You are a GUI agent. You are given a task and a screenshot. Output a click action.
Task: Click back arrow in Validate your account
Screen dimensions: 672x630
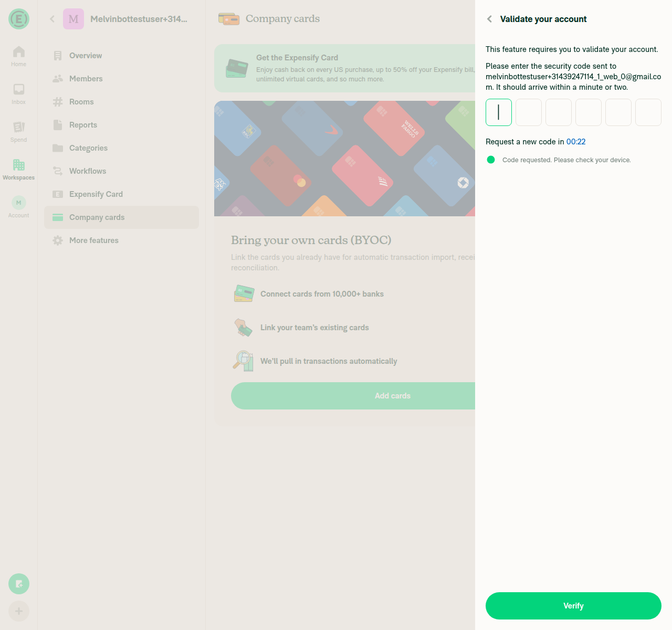click(x=490, y=19)
